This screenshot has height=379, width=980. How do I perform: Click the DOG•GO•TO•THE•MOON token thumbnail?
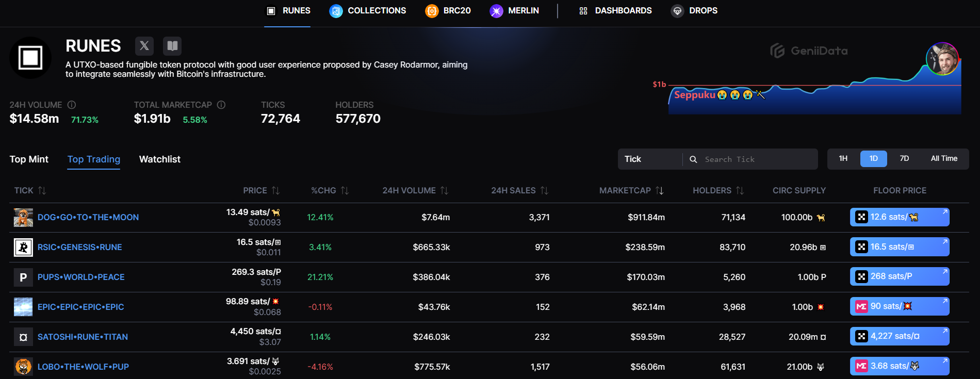click(x=23, y=218)
